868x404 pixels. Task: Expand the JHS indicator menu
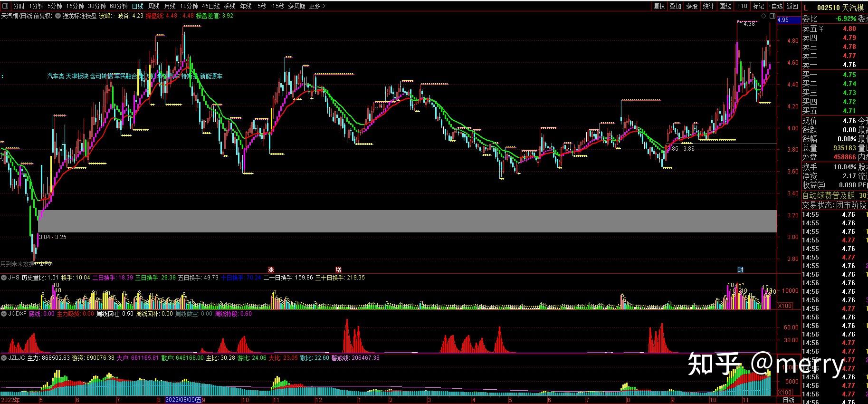(x=4, y=278)
